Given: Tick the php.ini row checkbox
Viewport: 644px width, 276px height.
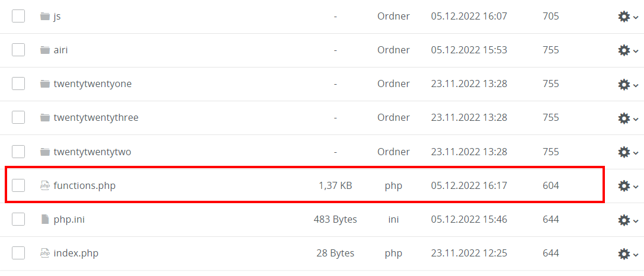Looking at the screenshot, I should (18, 219).
